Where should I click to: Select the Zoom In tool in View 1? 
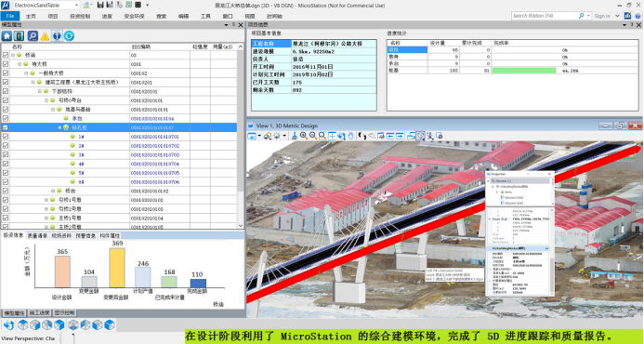coord(304,136)
